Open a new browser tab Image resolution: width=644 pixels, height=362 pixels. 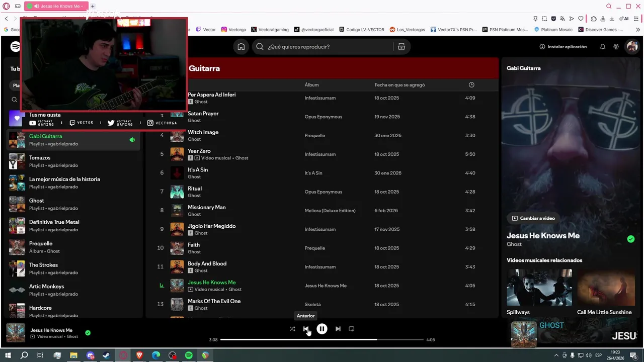(93, 6)
